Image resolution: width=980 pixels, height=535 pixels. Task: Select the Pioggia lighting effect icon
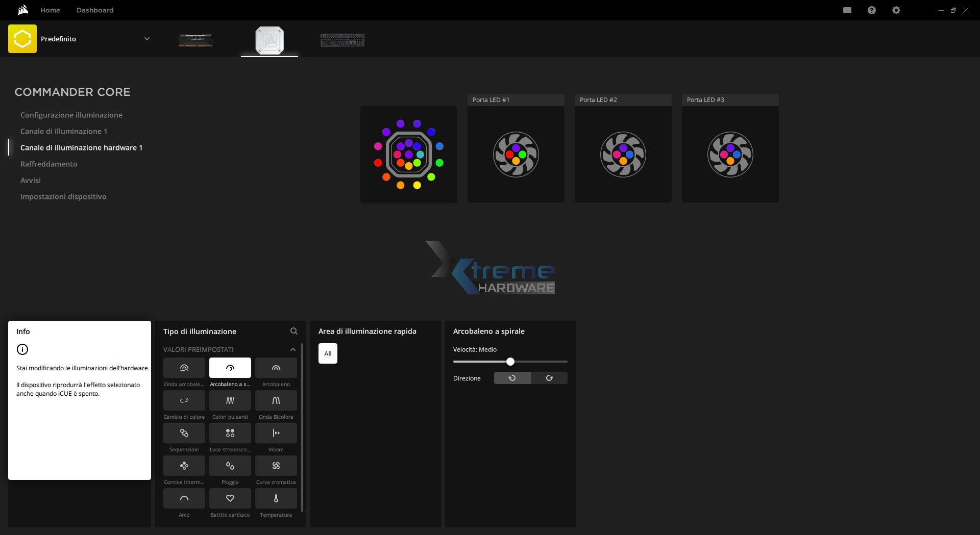pyautogui.click(x=230, y=466)
